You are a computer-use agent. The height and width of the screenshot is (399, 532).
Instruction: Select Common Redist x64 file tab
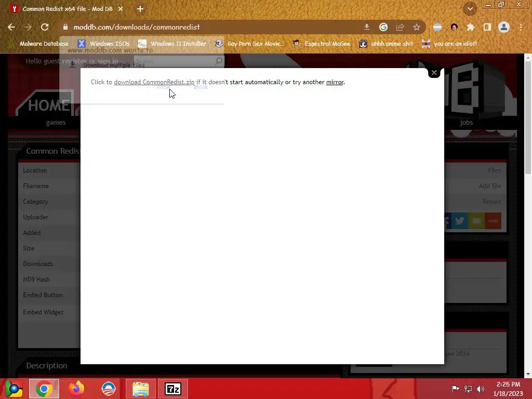pyautogui.click(x=67, y=9)
